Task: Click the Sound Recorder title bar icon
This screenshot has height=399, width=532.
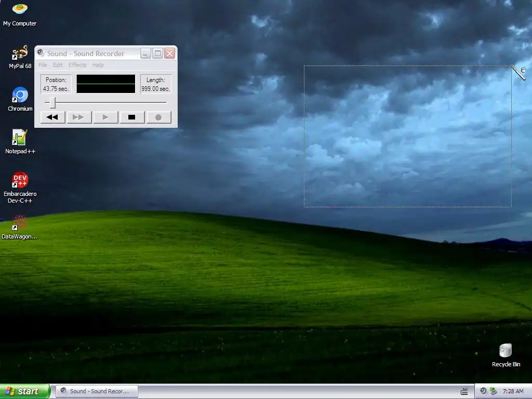Action: pyautogui.click(x=41, y=53)
